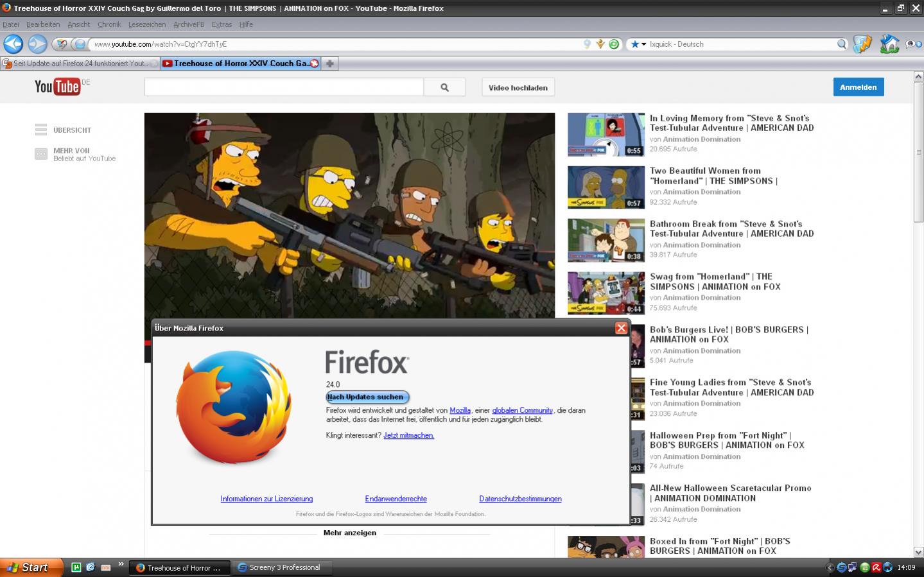Open the Datenschutzbestimmungen link

pos(520,499)
